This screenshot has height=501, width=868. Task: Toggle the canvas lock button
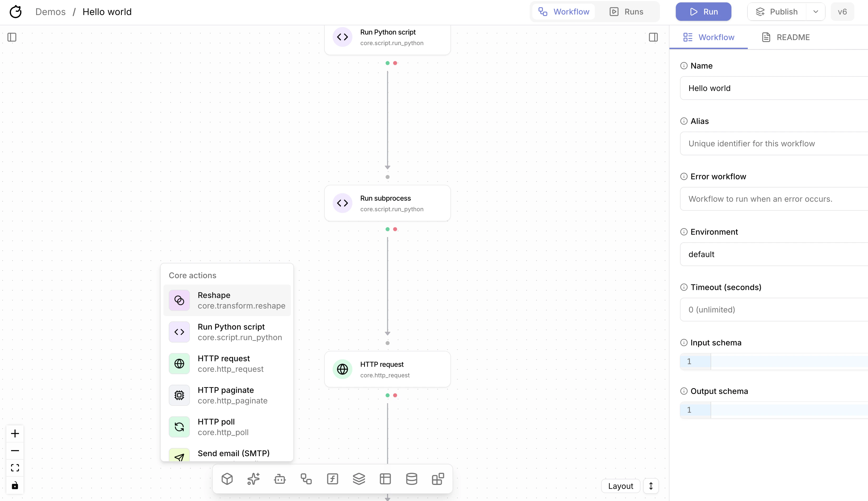[x=15, y=485]
